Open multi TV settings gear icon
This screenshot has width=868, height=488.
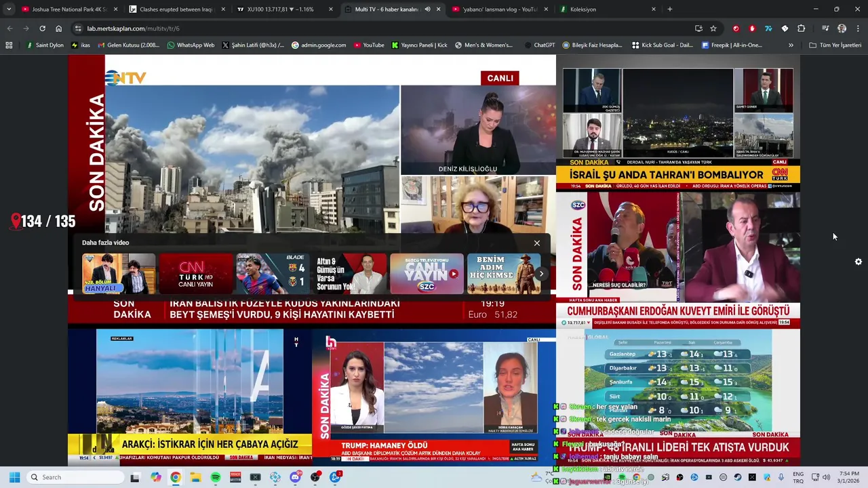pos(859,262)
